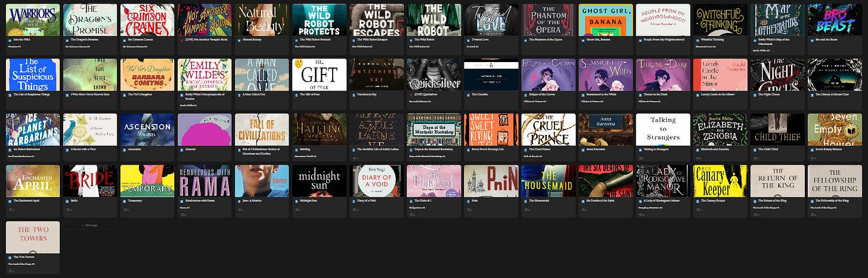Open the Twisted Love cover

click(x=491, y=19)
